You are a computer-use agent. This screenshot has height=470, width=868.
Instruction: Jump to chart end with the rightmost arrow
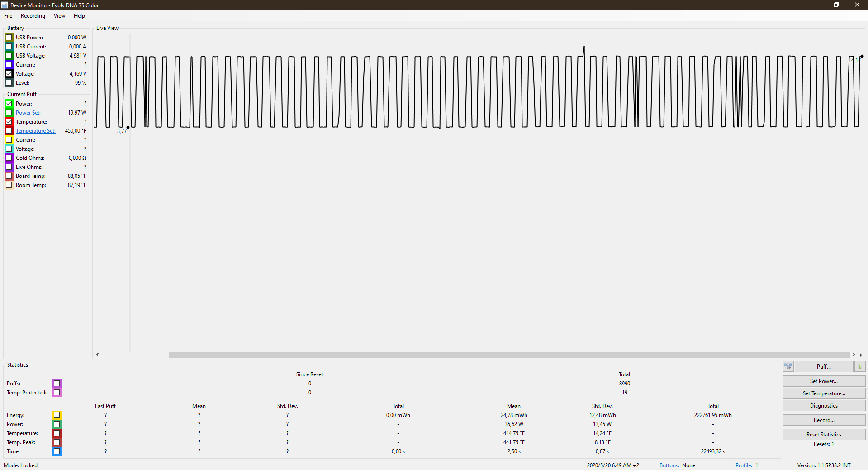pos(861,355)
